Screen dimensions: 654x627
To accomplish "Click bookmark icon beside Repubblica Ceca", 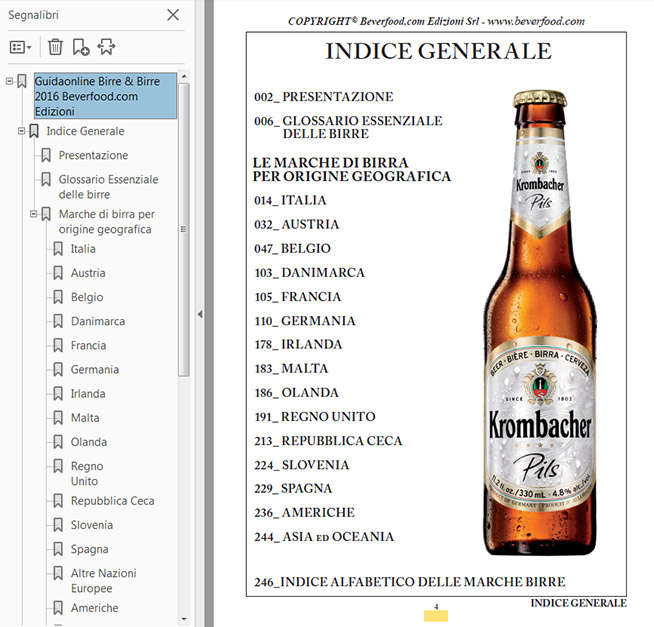I will coord(58,501).
